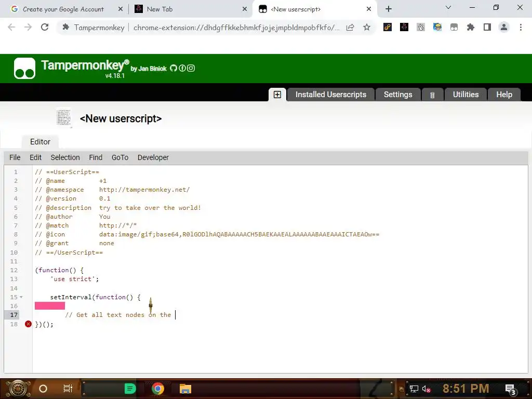532x399 pixels.
Task: Switch to Installed Userscripts tab
Action: click(331, 95)
